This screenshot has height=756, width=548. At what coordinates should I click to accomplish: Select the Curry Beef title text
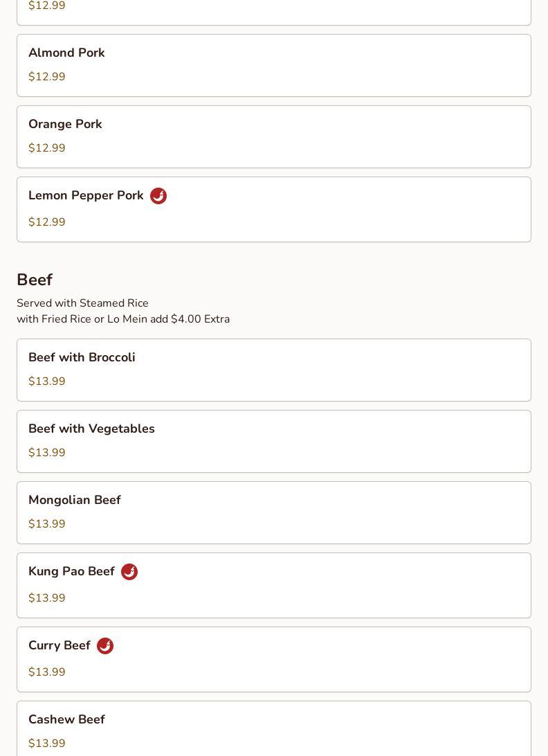[x=60, y=646]
